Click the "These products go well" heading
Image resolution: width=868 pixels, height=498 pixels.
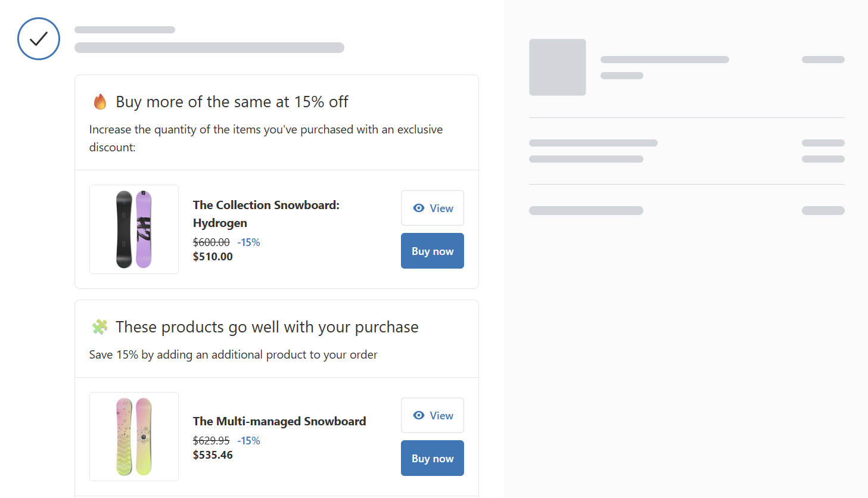(x=267, y=327)
